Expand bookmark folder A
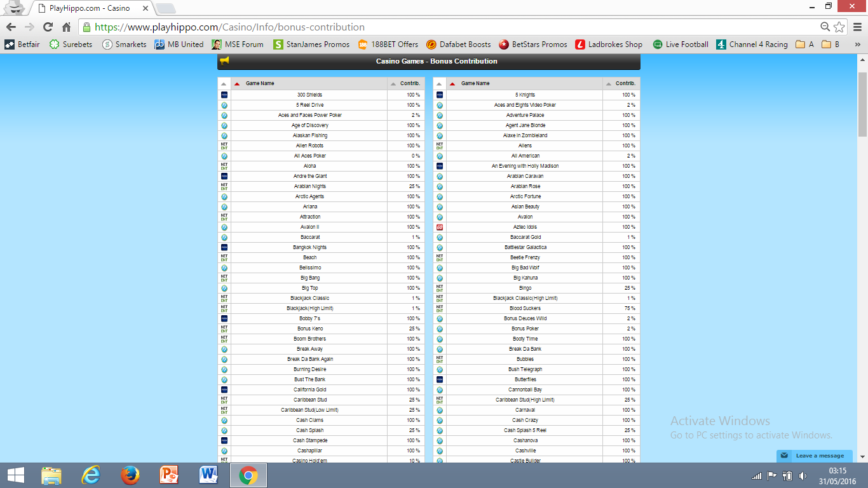The width and height of the screenshot is (868, 488). pyautogui.click(x=804, y=44)
